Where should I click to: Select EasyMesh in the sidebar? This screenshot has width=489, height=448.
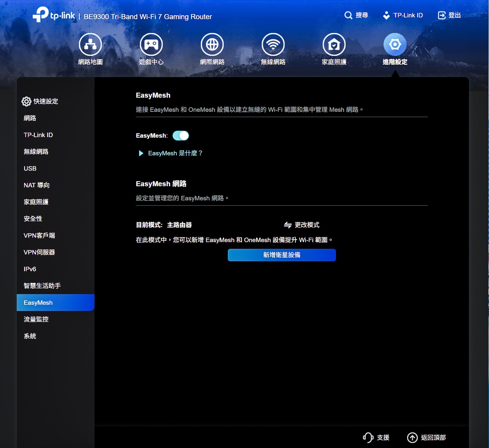pyautogui.click(x=56, y=303)
